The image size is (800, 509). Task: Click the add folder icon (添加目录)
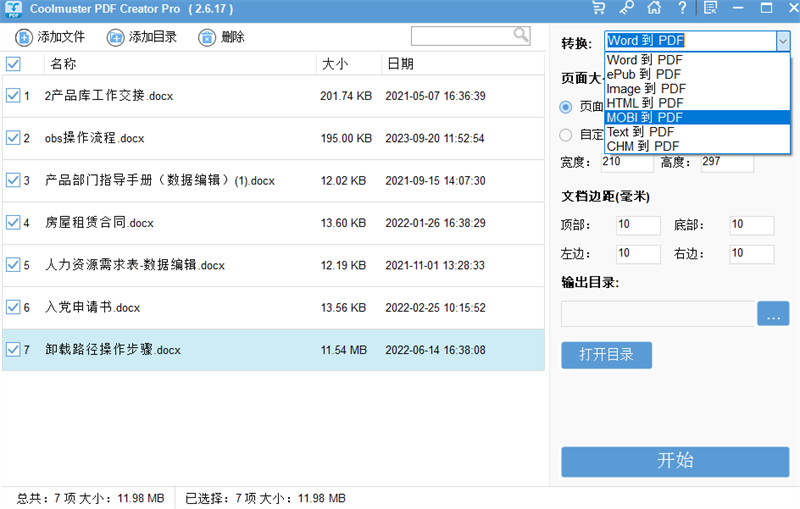tap(115, 37)
